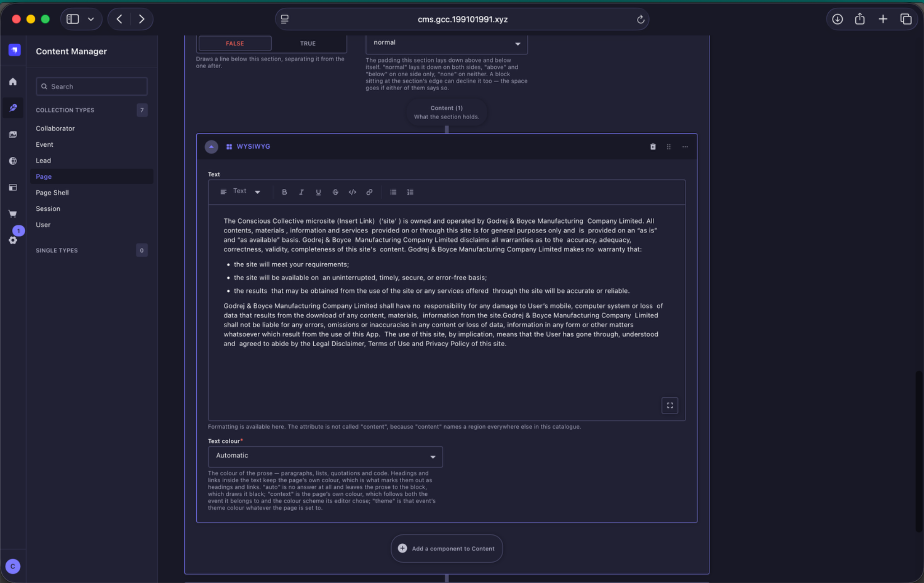The image size is (924, 583).
Task: Focus the content manager Search field
Action: (x=92, y=86)
